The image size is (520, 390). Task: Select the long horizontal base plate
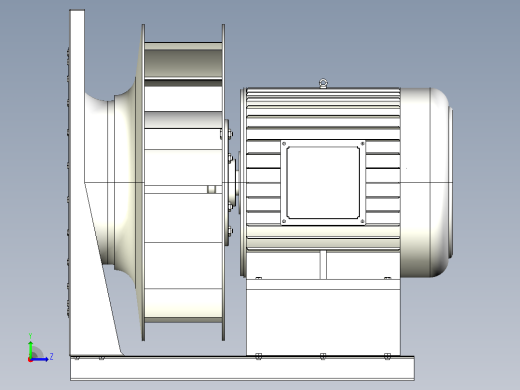(242, 368)
